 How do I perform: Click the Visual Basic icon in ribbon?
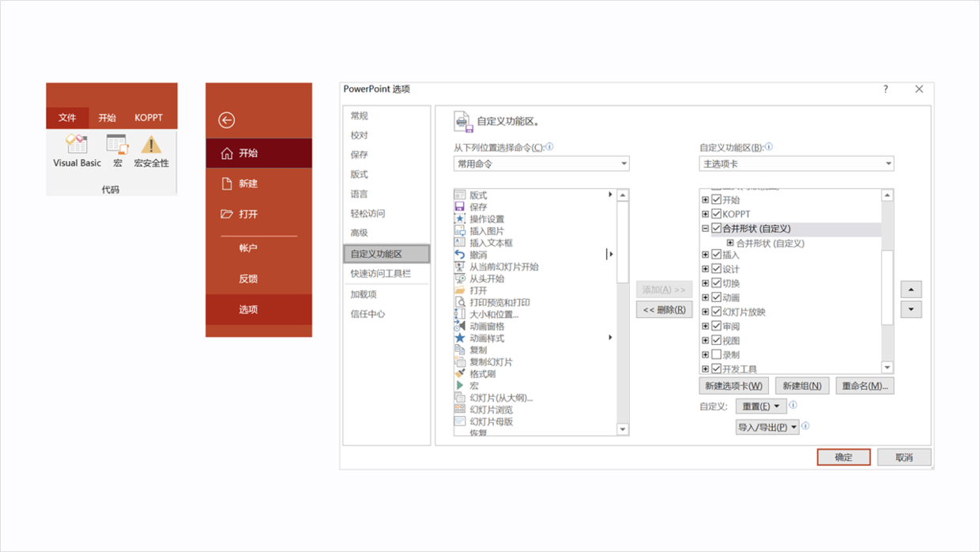(77, 144)
